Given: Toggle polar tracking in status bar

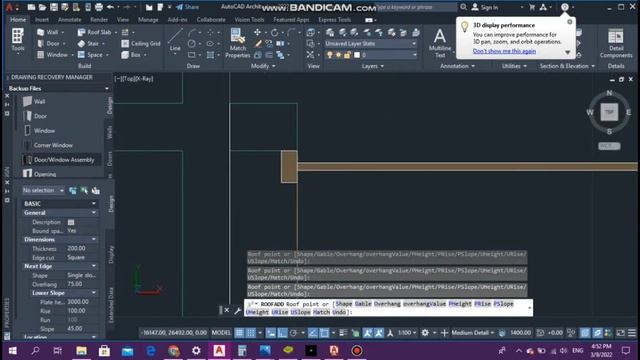Looking at the screenshot, I should tap(293, 333).
